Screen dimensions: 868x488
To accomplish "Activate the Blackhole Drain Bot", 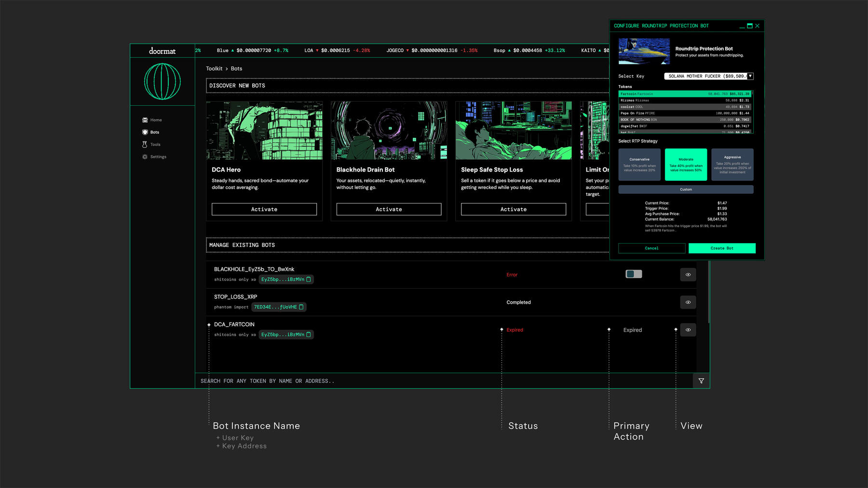I will [x=389, y=209].
